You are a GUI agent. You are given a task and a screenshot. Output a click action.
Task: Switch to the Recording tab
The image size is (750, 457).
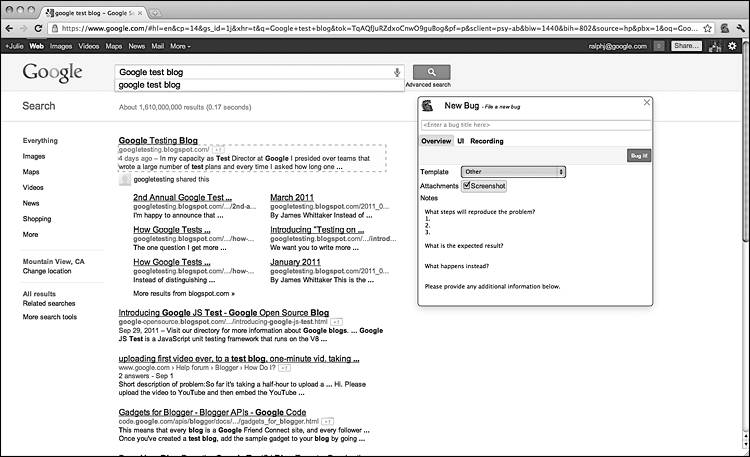click(486, 141)
